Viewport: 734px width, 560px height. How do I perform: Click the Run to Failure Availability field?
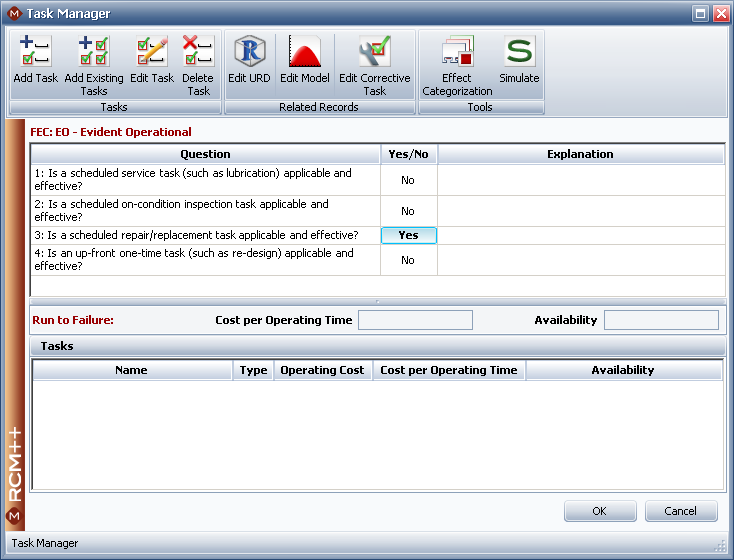[661, 320]
